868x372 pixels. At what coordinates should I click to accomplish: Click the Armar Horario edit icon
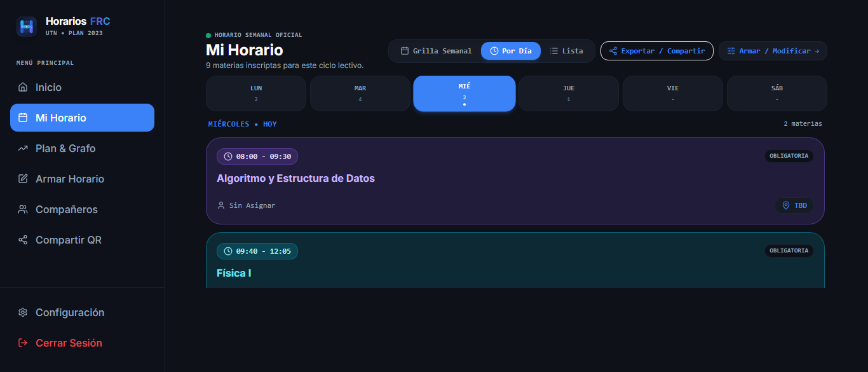(23, 179)
